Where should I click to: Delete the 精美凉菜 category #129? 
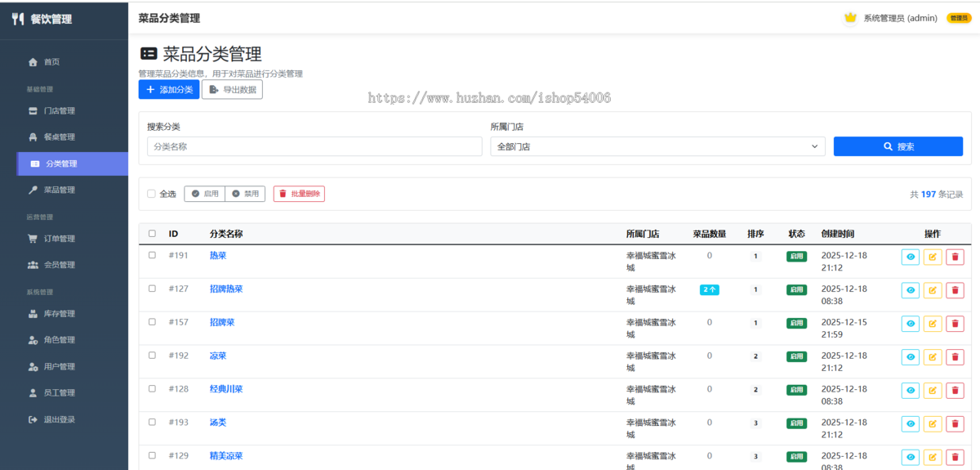tap(955, 458)
